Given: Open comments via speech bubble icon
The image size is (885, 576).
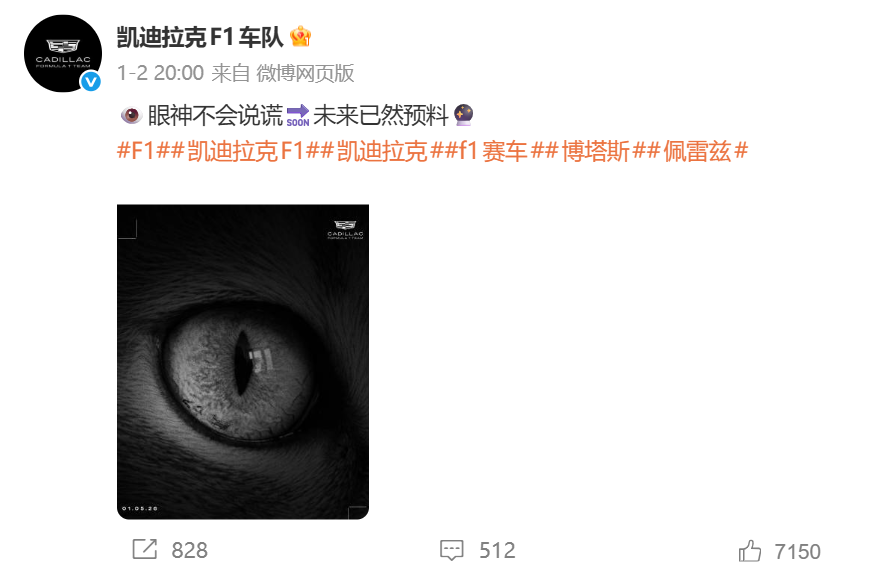Looking at the screenshot, I should click(x=452, y=550).
